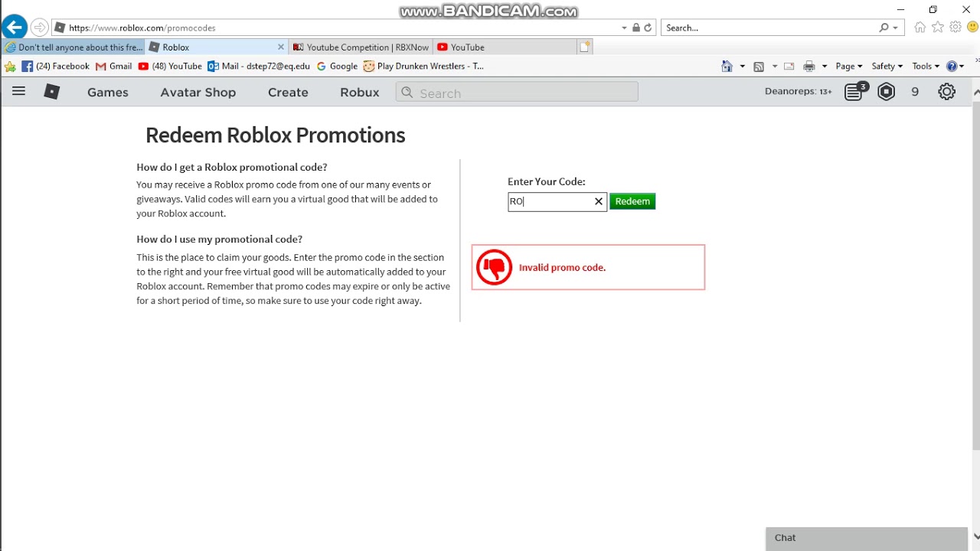Open the Gmail bookmark
Viewport: 980px width, 551px height.
(x=114, y=67)
